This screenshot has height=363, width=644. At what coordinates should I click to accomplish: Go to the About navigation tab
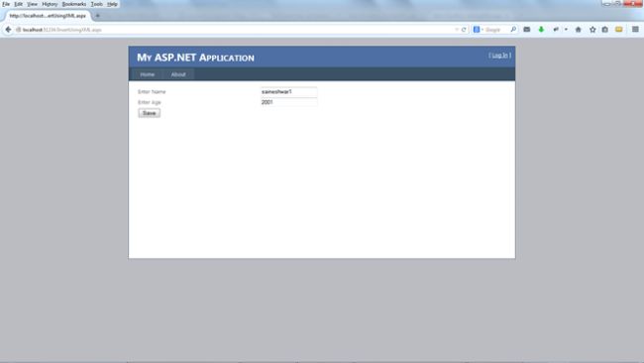coord(178,74)
